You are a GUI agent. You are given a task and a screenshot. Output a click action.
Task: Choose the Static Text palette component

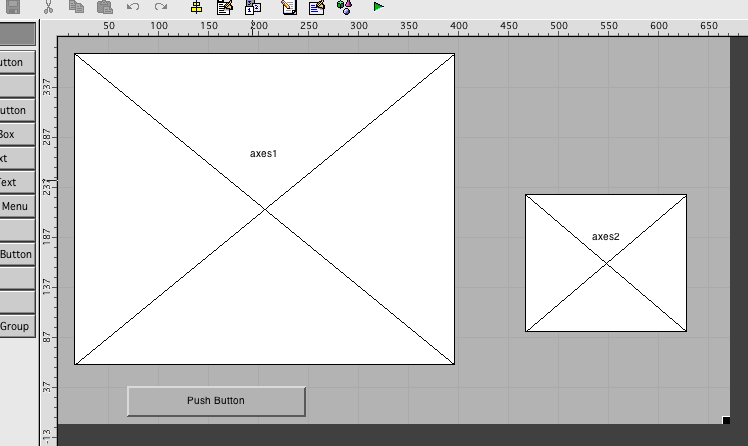click(x=17, y=182)
